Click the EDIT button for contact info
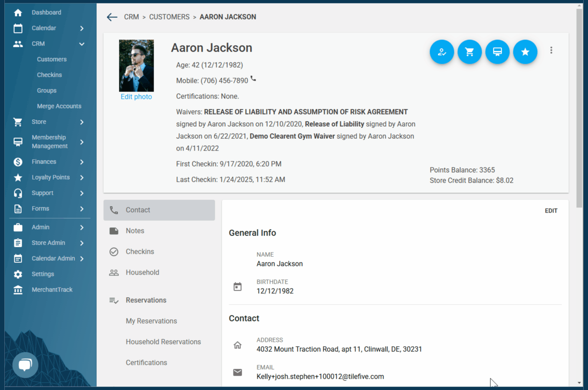 [551, 211]
